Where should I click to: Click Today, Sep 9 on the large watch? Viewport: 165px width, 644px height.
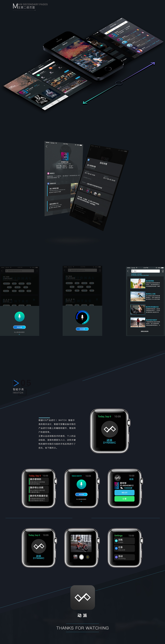[104, 416]
